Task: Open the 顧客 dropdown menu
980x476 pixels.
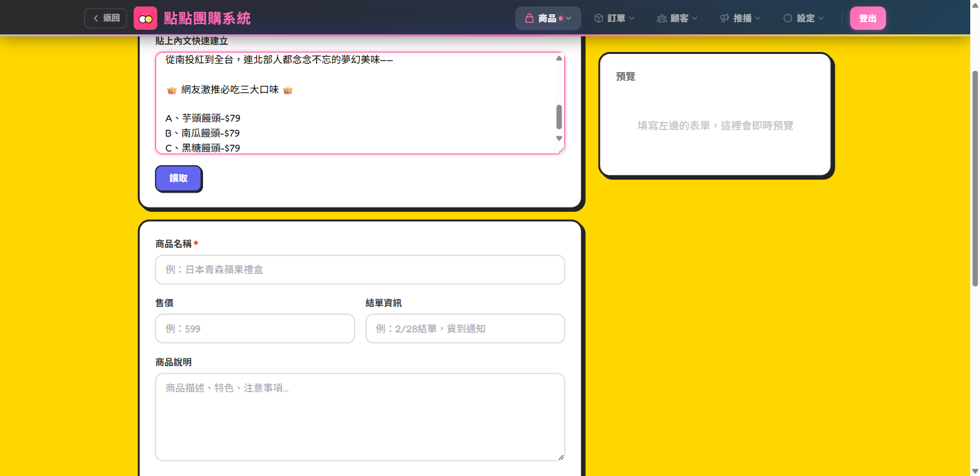Action: pyautogui.click(x=677, y=18)
